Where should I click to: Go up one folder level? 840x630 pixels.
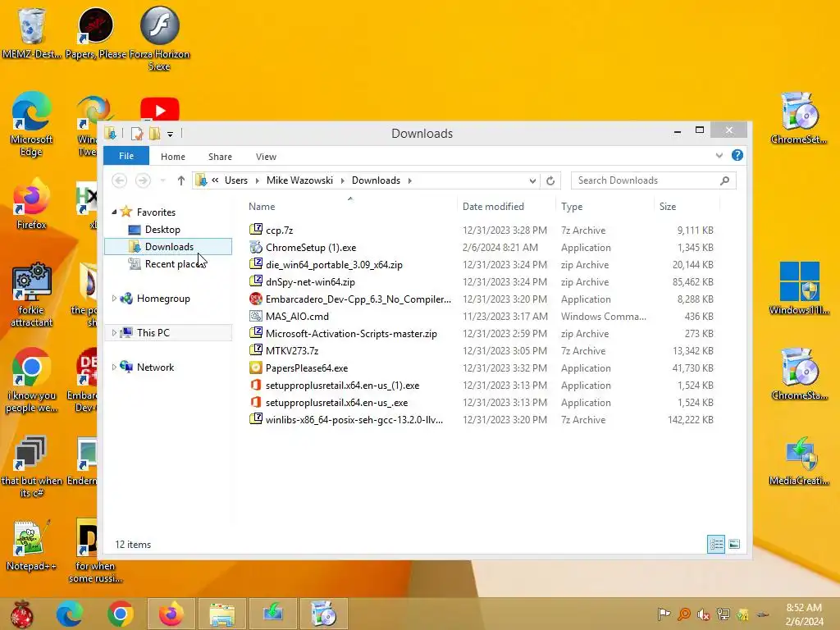pos(181,180)
